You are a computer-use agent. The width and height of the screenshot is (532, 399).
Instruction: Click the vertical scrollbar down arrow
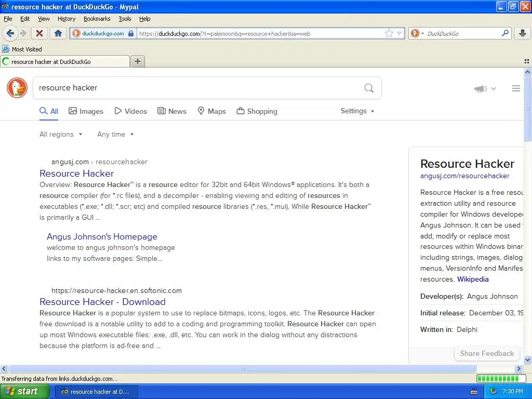(527, 360)
